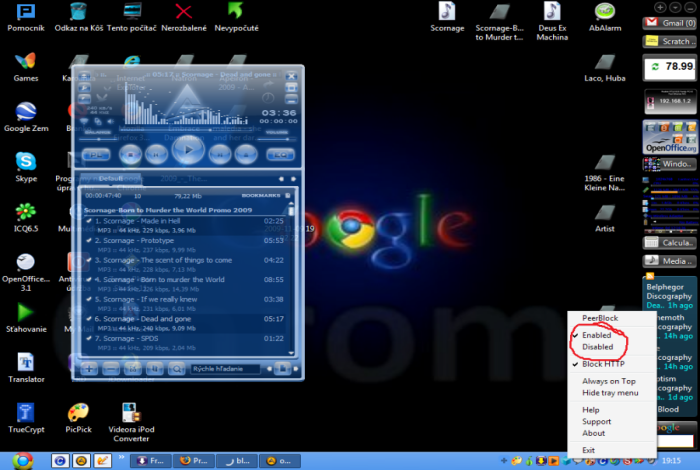Open the Sťahovanie desktop icon
This screenshot has width=700, height=470.
[x=26, y=318]
